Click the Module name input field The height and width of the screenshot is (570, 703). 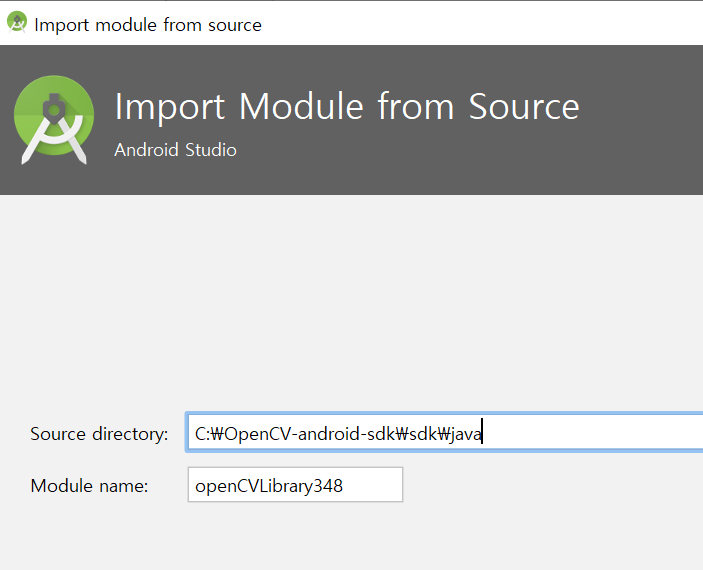[x=295, y=485]
